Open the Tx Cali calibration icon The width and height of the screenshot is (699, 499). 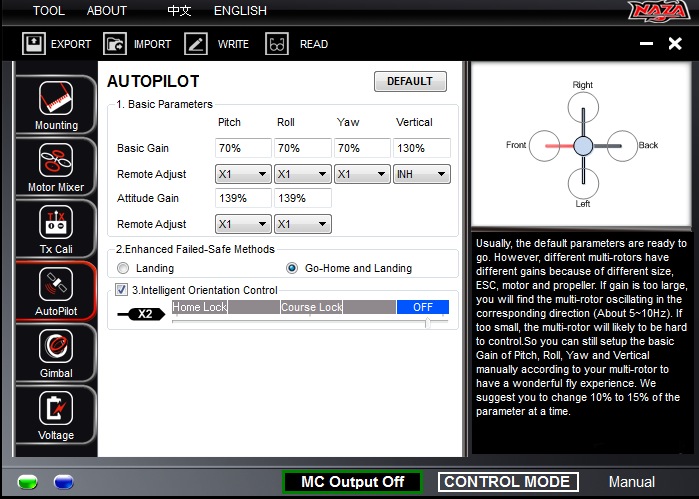coord(56,222)
